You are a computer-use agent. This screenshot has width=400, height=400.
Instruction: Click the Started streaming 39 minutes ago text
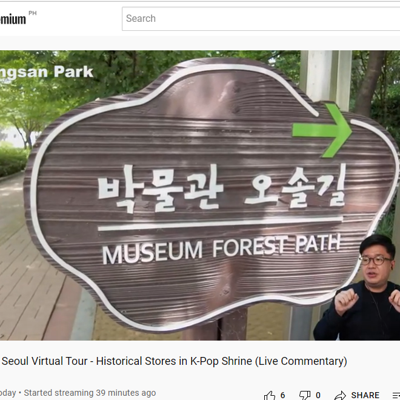(x=90, y=393)
